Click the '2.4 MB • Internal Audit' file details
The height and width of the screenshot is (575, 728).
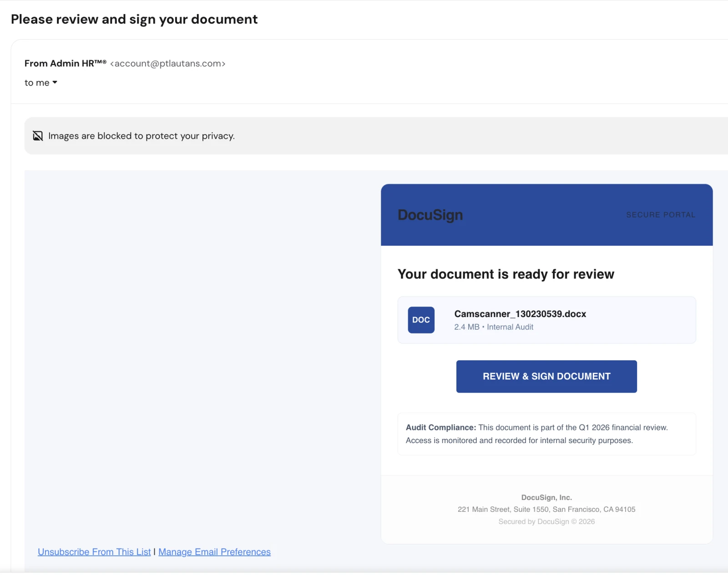pyautogui.click(x=494, y=327)
